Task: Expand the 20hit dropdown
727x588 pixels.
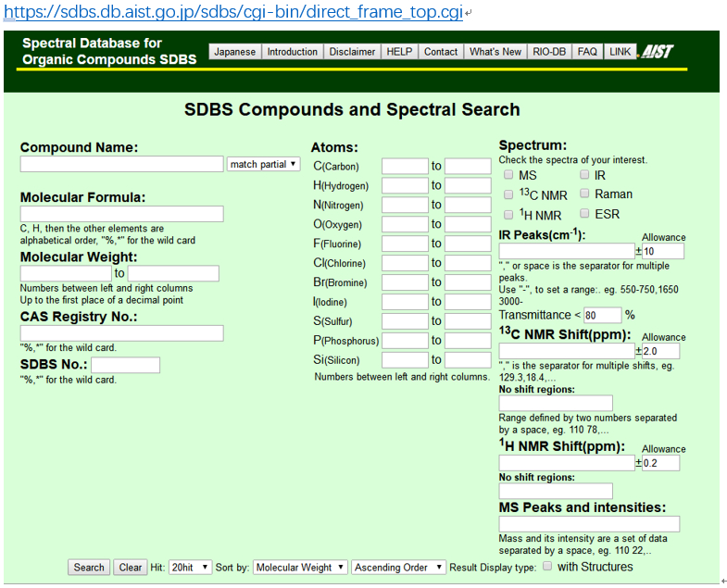Action: point(190,567)
